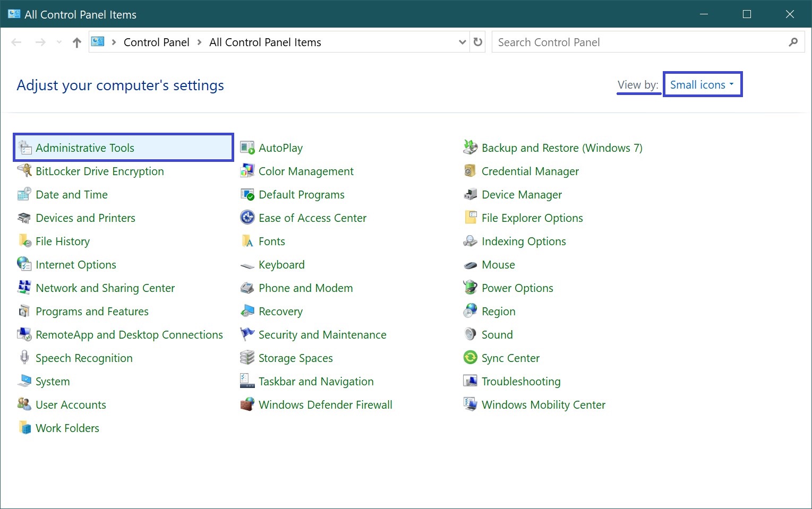Refresh the Control Panel view
Image resolution: width=812 pixels, height=509 pixels.
coord(478,42)
